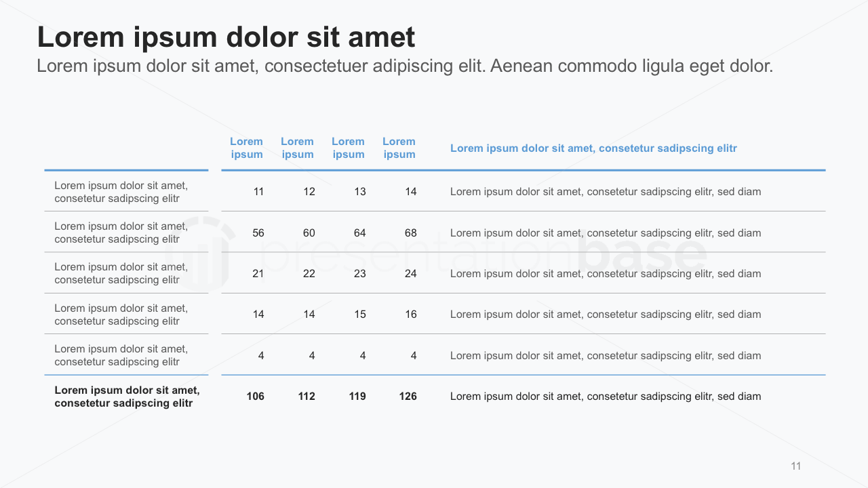Click the bold total value 106

tap(256, 396)
